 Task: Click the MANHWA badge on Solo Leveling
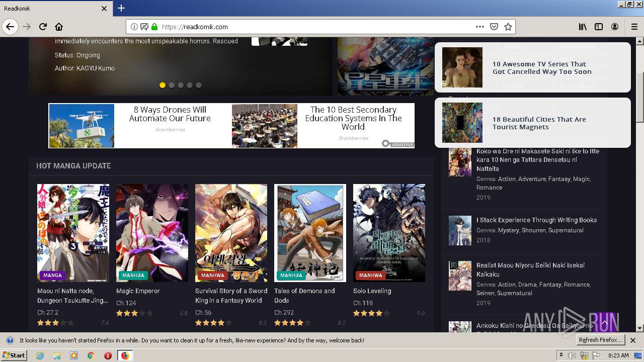[371, 276]
